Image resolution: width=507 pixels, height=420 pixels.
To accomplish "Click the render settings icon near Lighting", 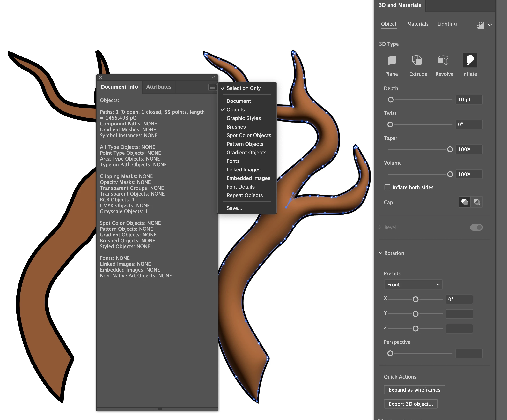I will coord(481,25).
